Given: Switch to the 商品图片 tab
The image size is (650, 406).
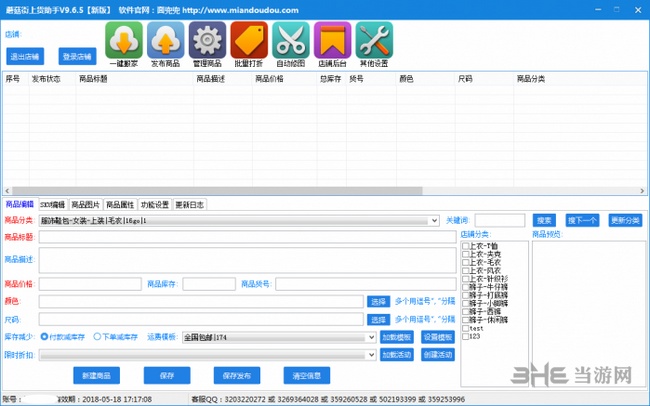Looking at the screenshot, I should pyautogui.click(x=86, y=204).
